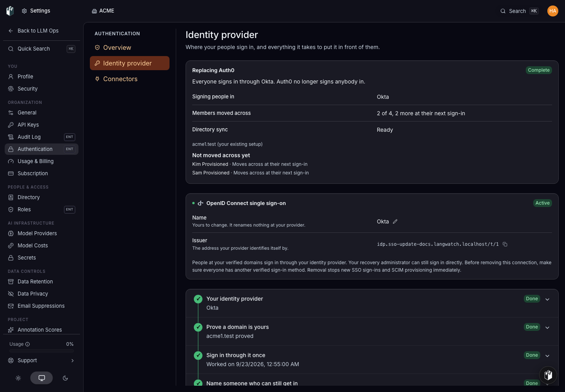565x392 pixels.
Task: Click "acme1.test proved" text
Action: [230, 336]
